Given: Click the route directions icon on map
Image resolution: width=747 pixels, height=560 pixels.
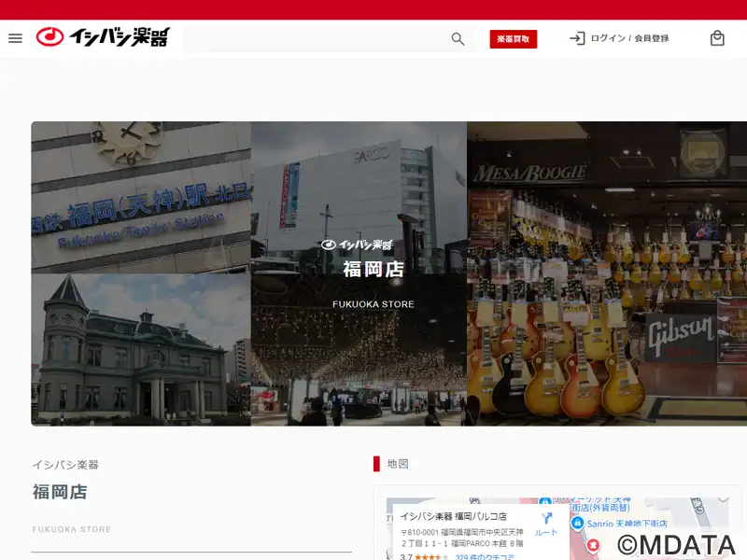Looking at the screenshot, I should point(546,519).
